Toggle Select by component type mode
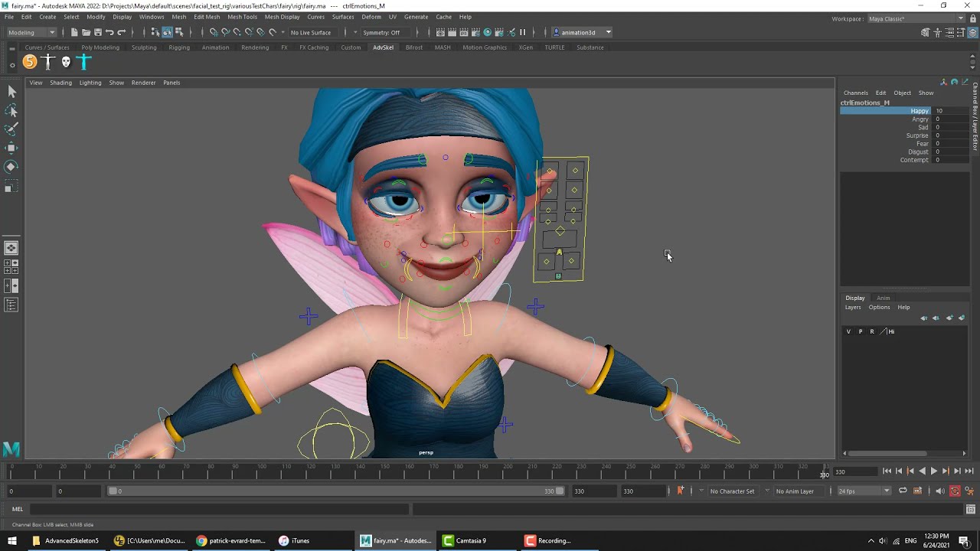 178,32
